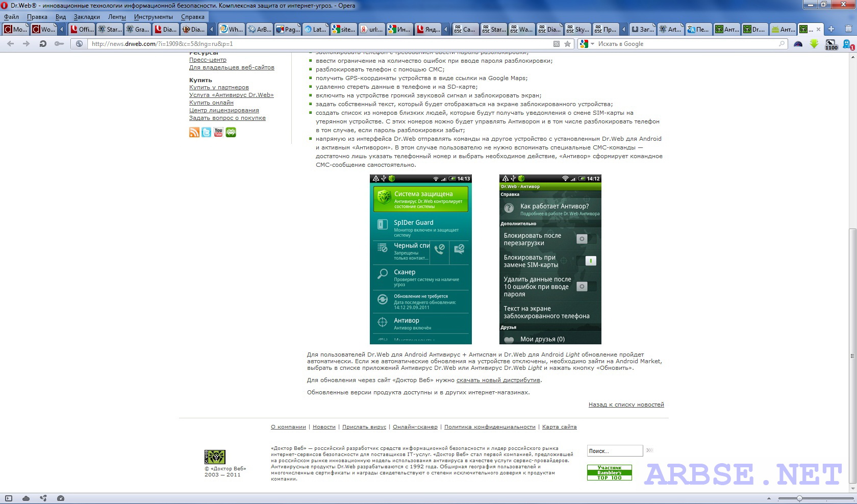
Task: Bookmark the page with the star icon
Action: 567,44
